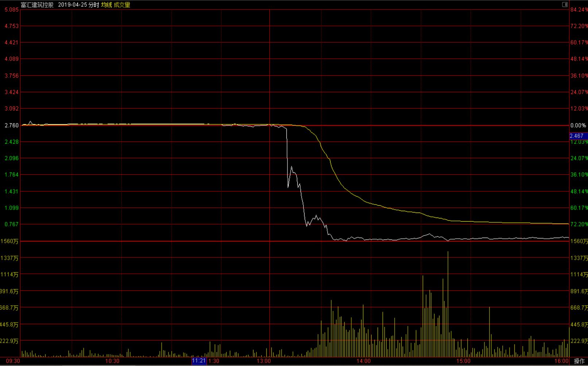Image resolution: width=588 pixels, height=366 pixels.
Task: Click the 1560万 volume label on left axis
Action: click(10, 241)
